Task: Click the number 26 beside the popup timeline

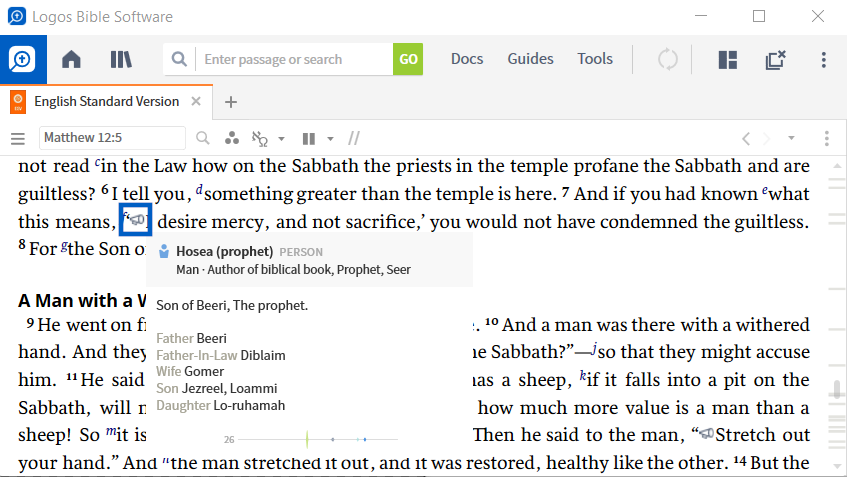Action: (x=229, y=440)
